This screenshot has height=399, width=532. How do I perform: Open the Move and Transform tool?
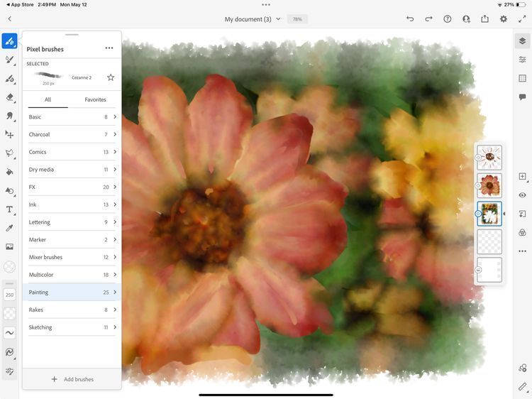click(x=10, y=134)
